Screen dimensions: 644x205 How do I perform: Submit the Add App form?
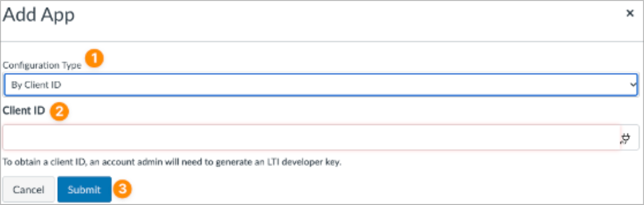84,190
